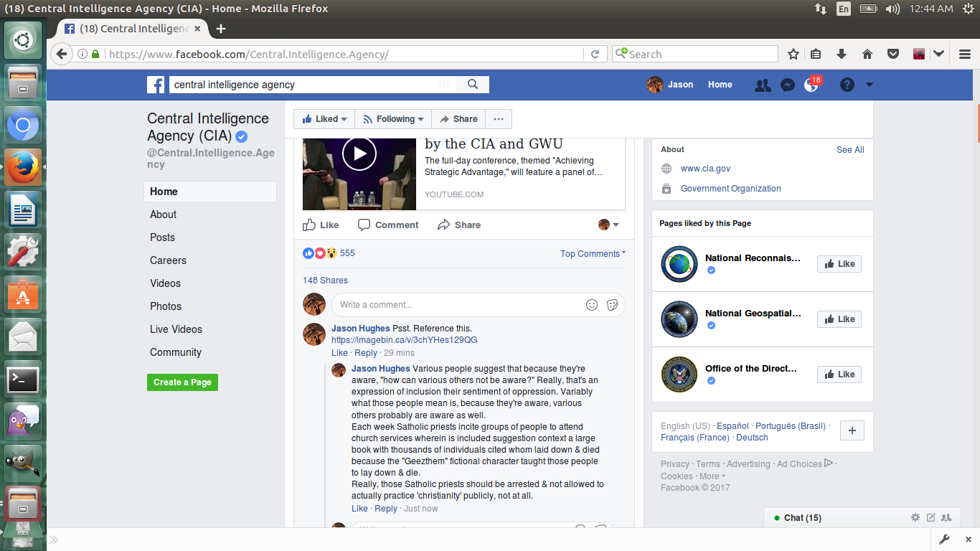Expand the More footer dropdown
980x551 pixels.
click(712, 476)
